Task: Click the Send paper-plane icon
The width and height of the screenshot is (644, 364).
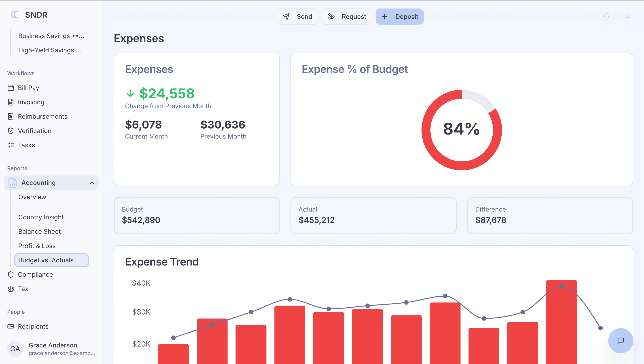Action: [x=286, y=17]
